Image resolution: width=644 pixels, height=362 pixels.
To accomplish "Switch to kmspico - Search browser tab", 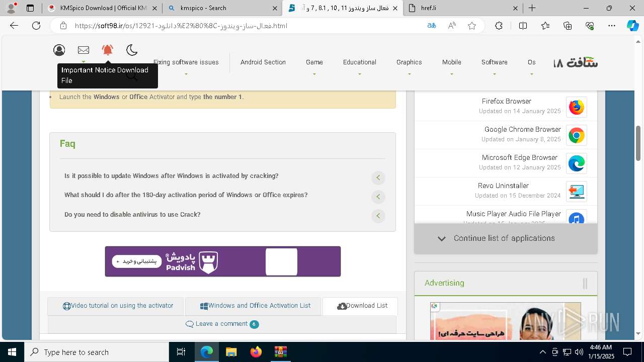I will point(222,8).
